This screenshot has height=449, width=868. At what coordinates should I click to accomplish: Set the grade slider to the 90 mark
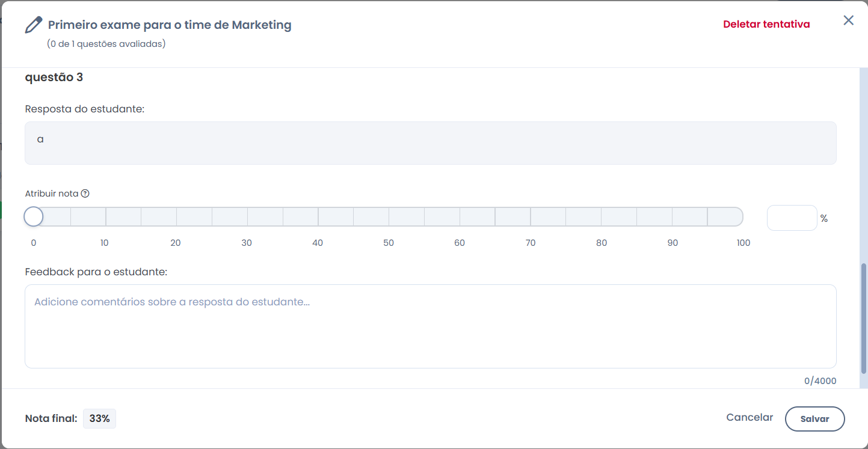click(x=672, y=216)
